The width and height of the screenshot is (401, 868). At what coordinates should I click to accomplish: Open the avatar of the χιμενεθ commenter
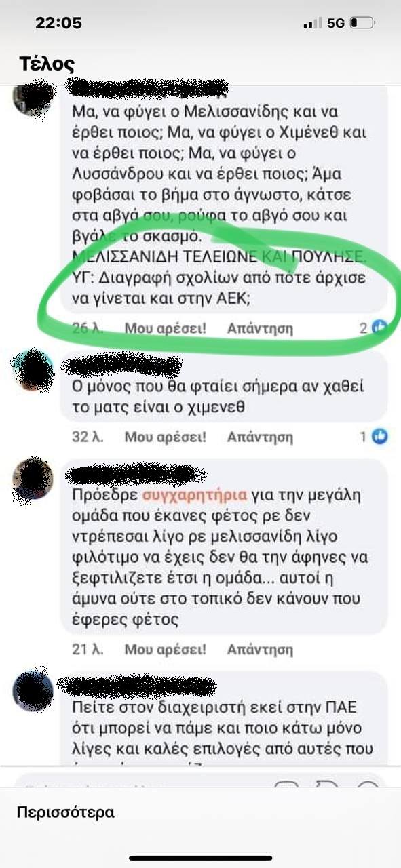pyautogui.click(x=32, y=370)
